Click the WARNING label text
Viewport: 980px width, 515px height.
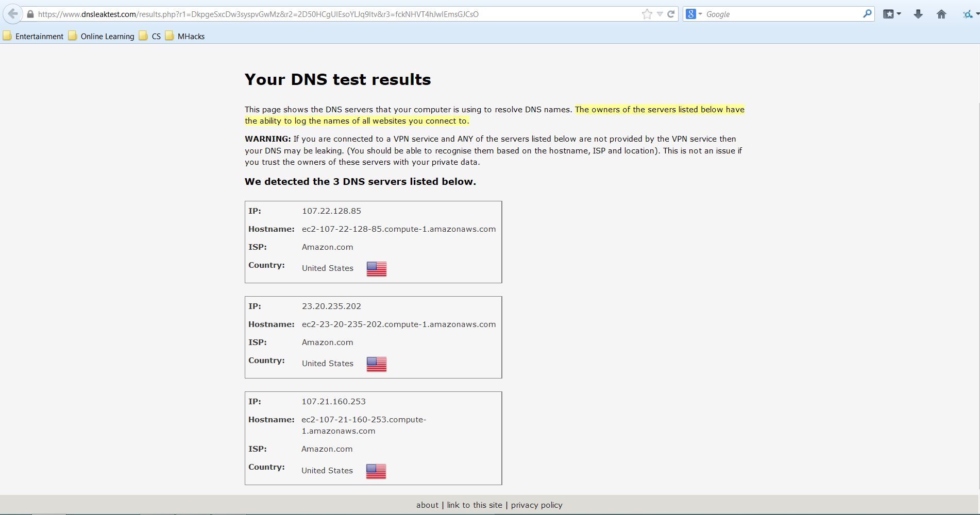268,139
